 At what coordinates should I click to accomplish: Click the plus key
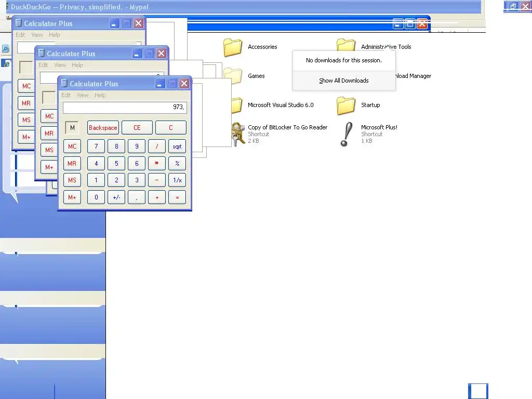click(x=157, y=197)
